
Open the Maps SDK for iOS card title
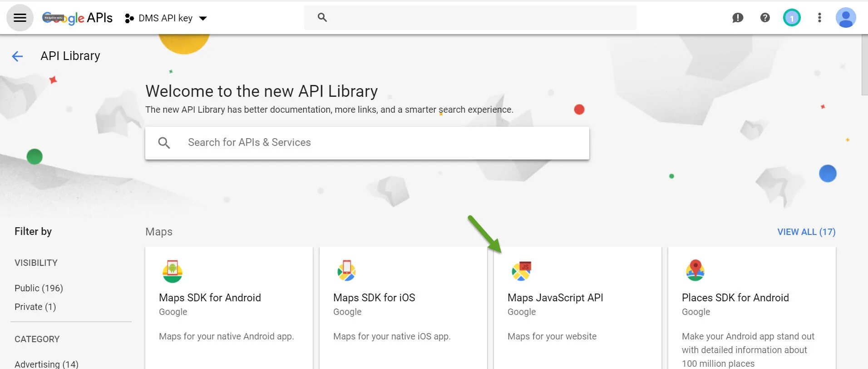[x=374, y=298]
